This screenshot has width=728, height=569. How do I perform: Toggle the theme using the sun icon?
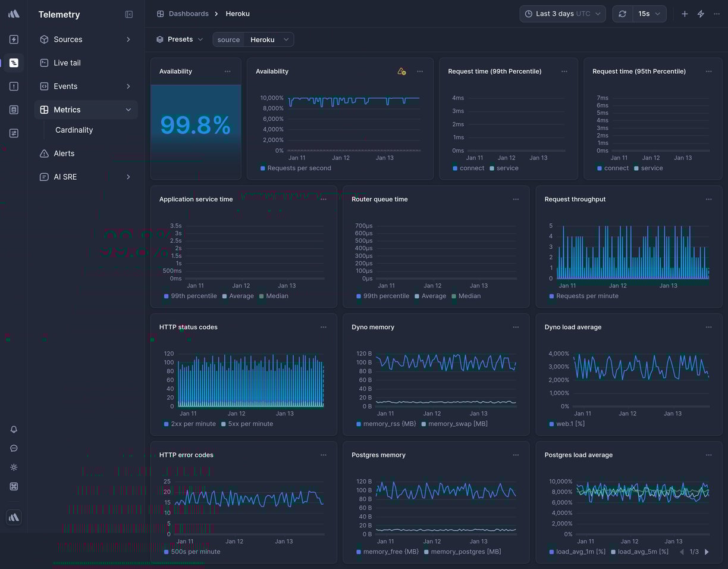13,467
